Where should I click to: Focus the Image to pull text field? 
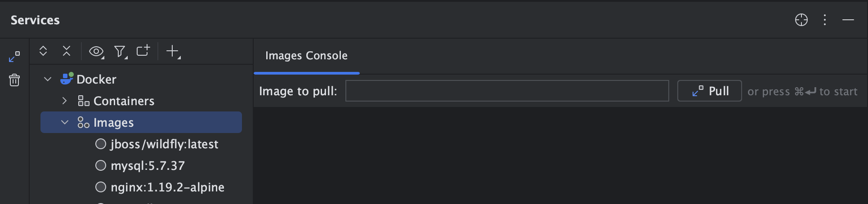[507, 91]
